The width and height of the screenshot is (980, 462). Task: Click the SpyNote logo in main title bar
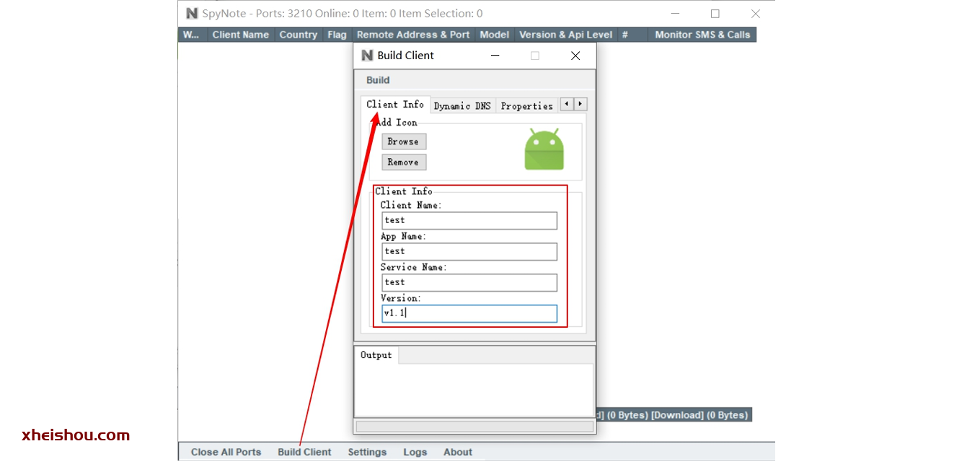pyautogui.click(x=192, y=13)
